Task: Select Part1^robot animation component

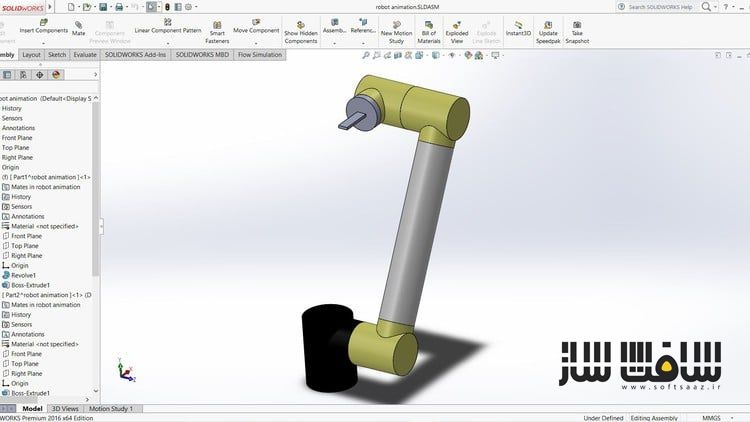Action: [46, 177]
